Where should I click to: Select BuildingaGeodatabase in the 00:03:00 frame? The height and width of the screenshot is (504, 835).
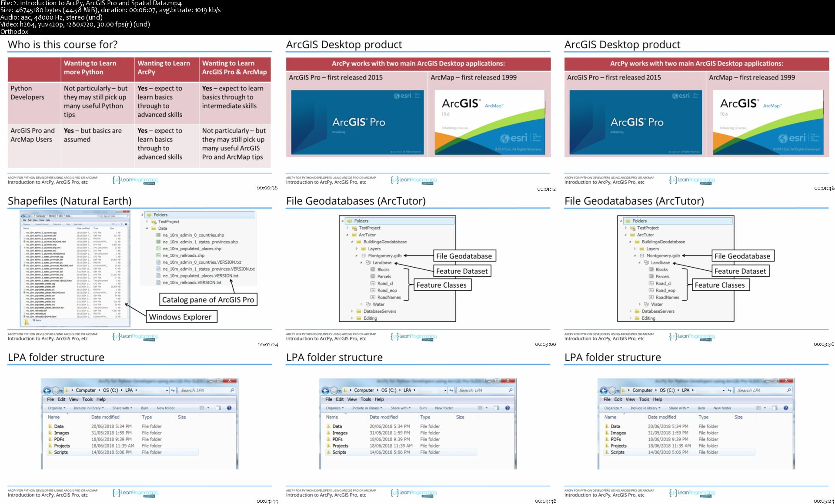[x=385, y=242]
